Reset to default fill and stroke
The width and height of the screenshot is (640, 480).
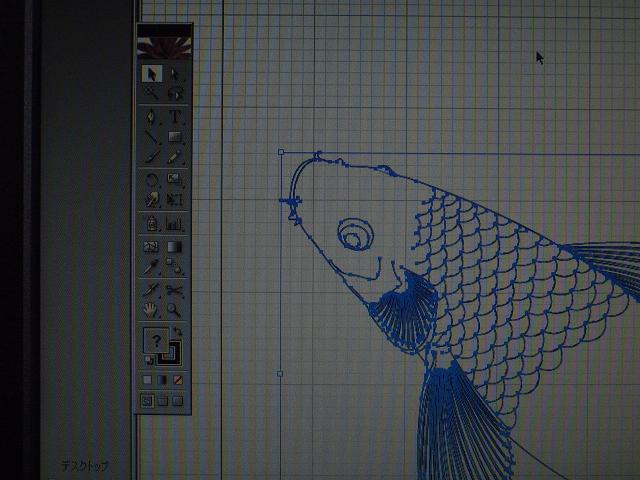coord(149,360)
